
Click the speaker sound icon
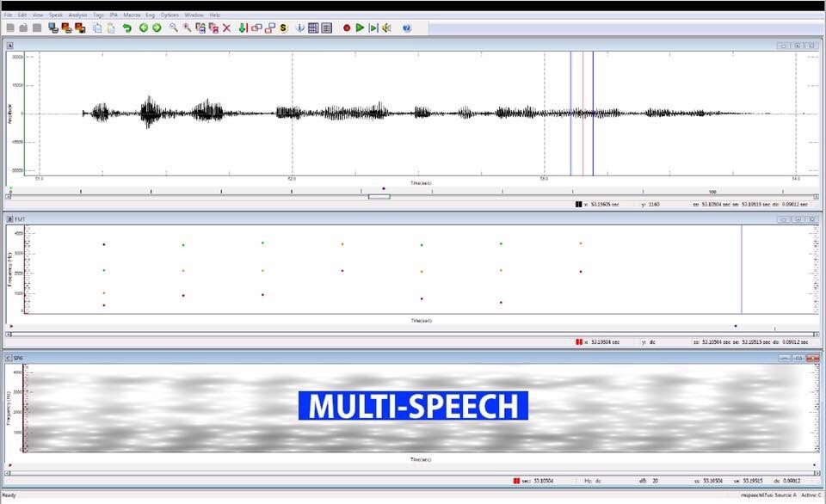[x=386, y=28]
